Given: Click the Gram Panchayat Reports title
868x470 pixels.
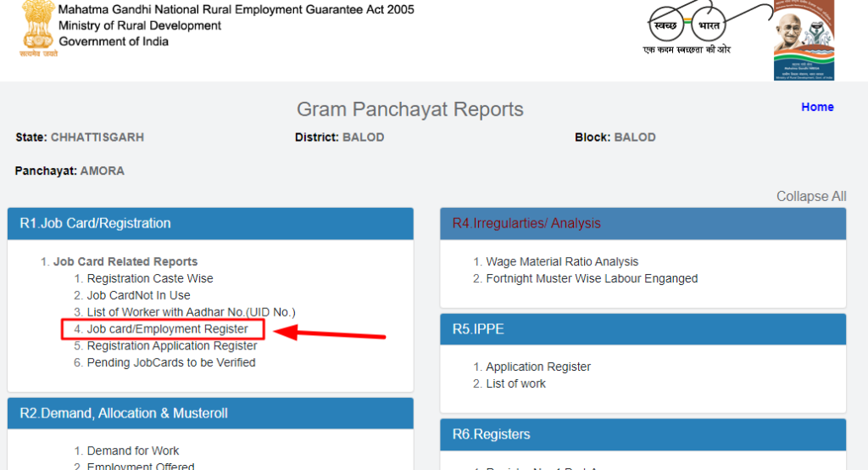Looking at the screenshot, I should coord(409,109).
